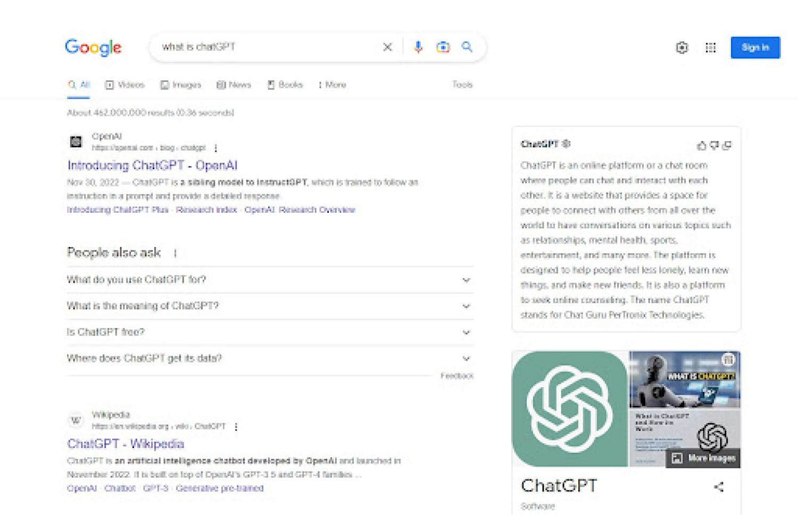Viewport: 798px width, 532px height.
Task: Start voice search with microphone icon
Action: coord(418,47)
